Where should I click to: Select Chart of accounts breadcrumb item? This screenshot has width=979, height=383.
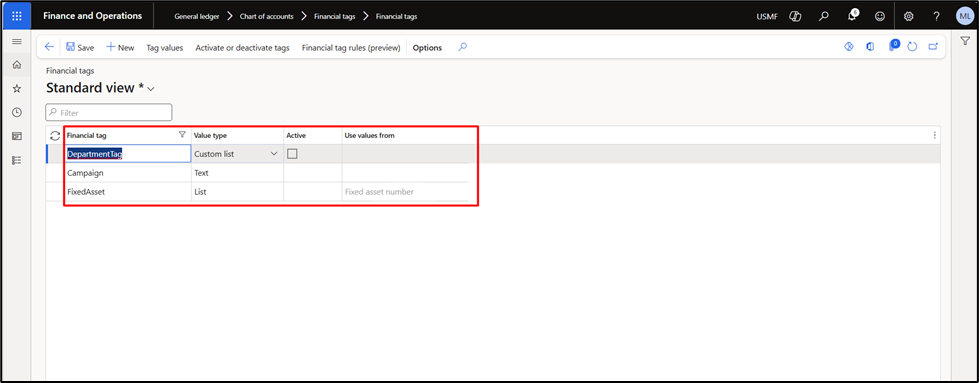[x=267, y=17]
